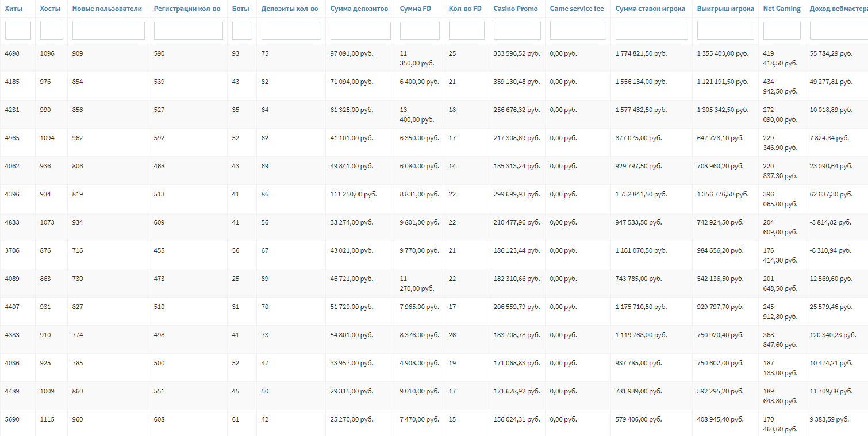The width and height of the screenshot is (868, 436).
Task: Click the filter input under Кол-во FD
Action: [466, 30]
